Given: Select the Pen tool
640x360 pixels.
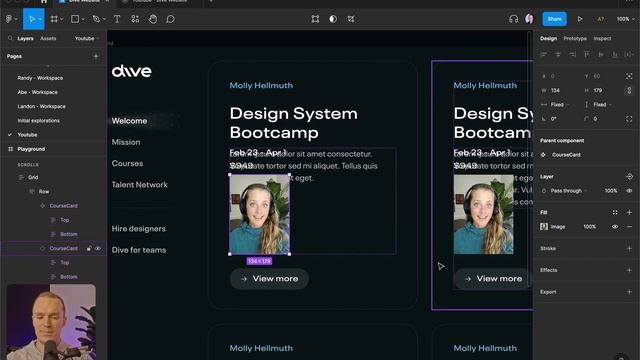Looking at the screenshot, I should pyautogui.click(x=96, y=19).
